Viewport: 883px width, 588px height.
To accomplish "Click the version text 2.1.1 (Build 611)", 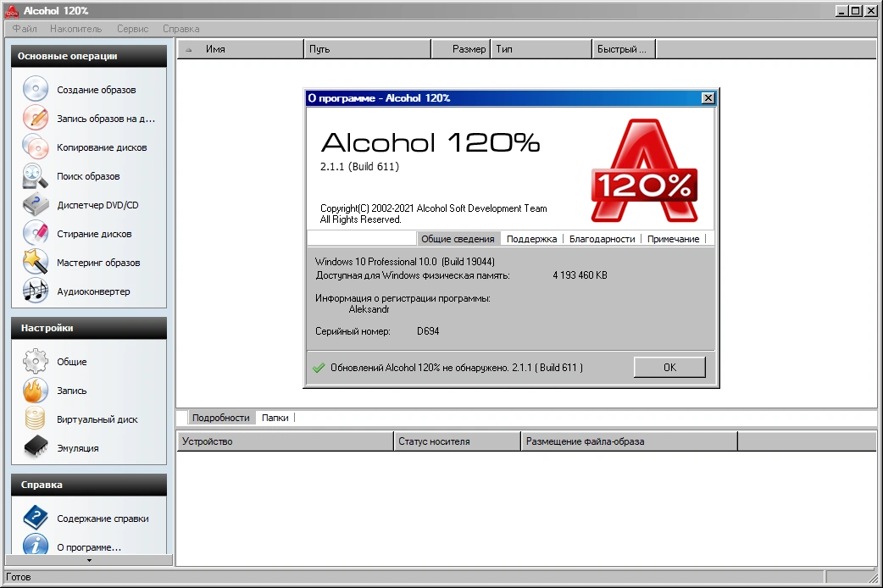I will pyautogui.click(x=359, y=167).
